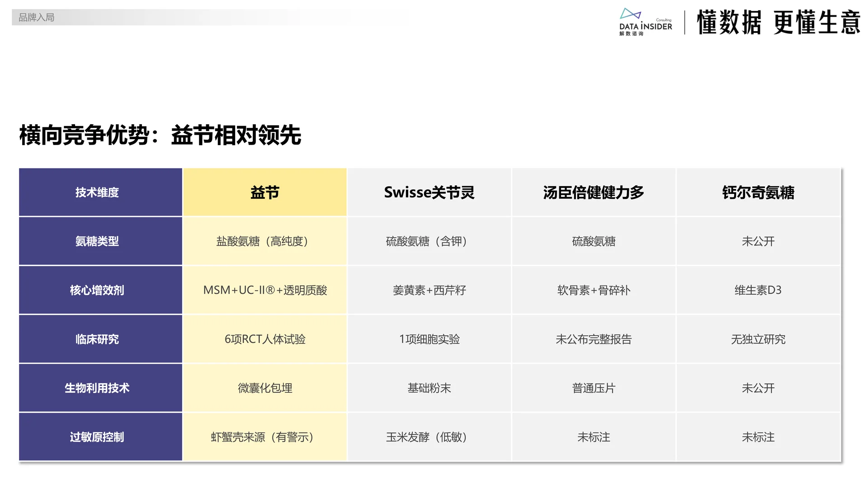Click the 微囊化包埋 cell
868x488 pixels.
coord(264,388)
